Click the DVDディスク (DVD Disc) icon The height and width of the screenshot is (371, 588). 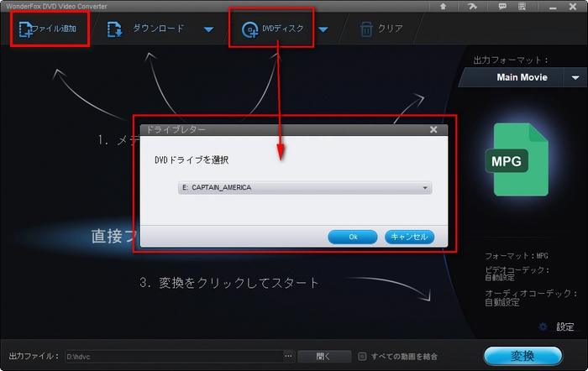point(249,30)
